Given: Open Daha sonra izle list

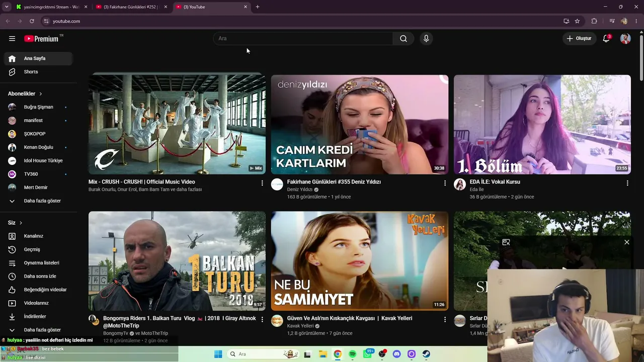Looking at the screenshot, I should point(38,277).
